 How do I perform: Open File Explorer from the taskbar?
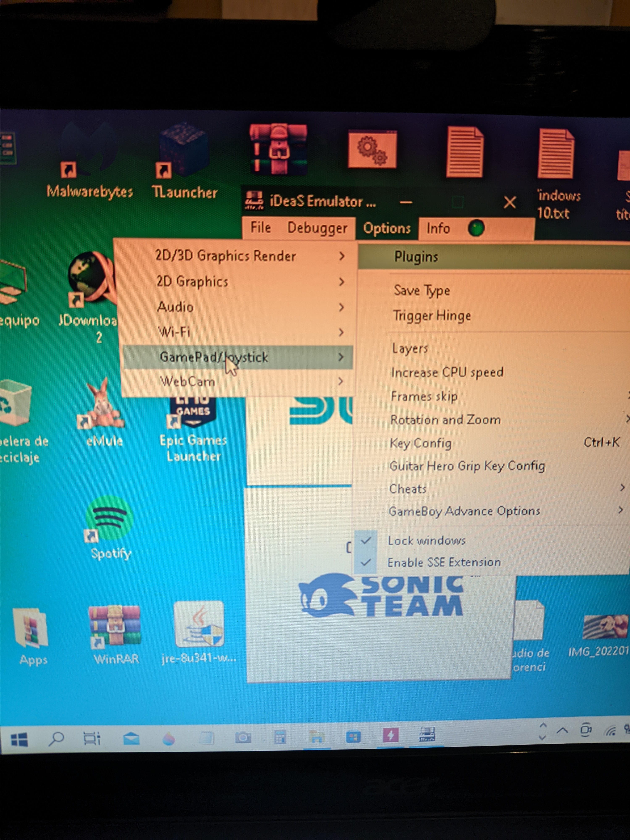tap(317, 738)
